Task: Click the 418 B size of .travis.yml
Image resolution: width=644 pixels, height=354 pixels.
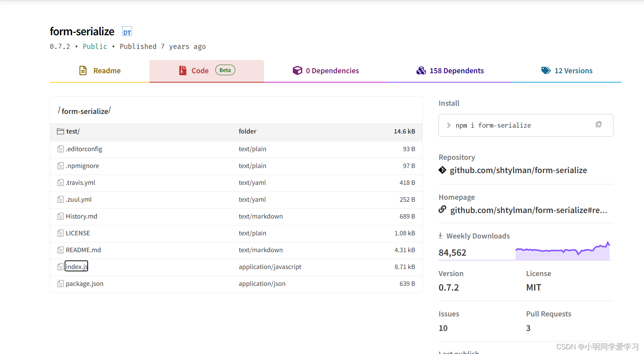Action: tap(407, 183)
